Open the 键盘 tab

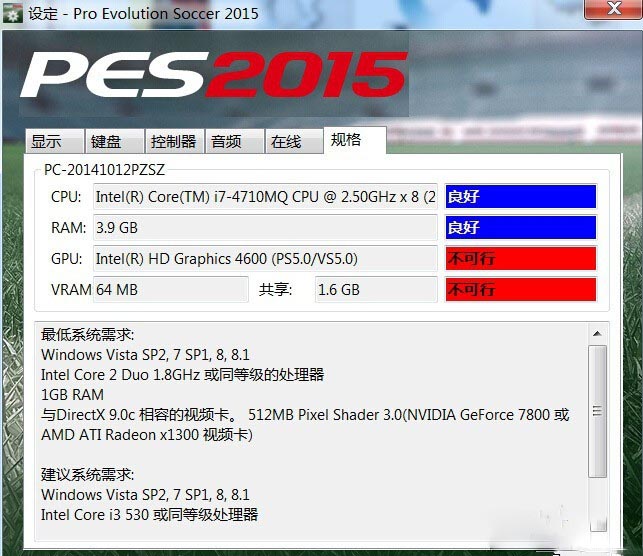click(114, 141)
